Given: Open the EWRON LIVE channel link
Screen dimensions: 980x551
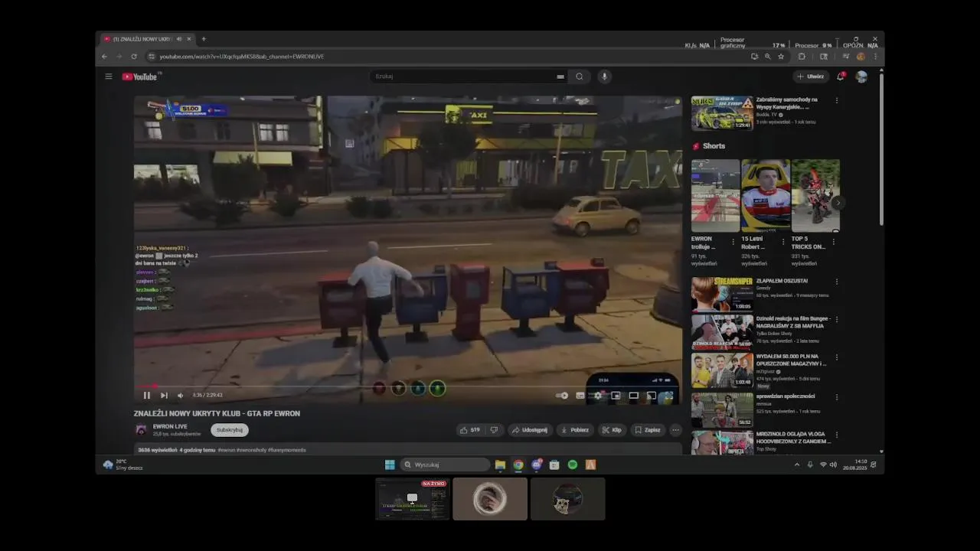Looking at the screenshot, I should pyautogui.click(x=170, y=426).
